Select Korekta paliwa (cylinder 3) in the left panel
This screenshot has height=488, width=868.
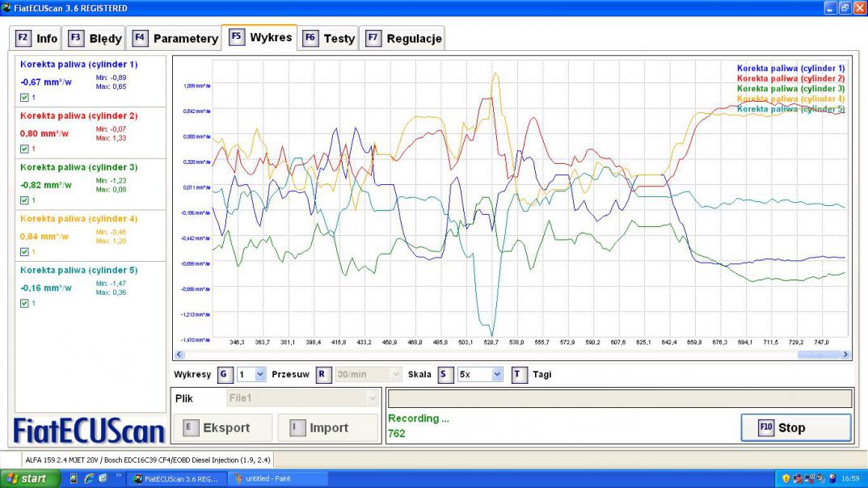(78, 167)
